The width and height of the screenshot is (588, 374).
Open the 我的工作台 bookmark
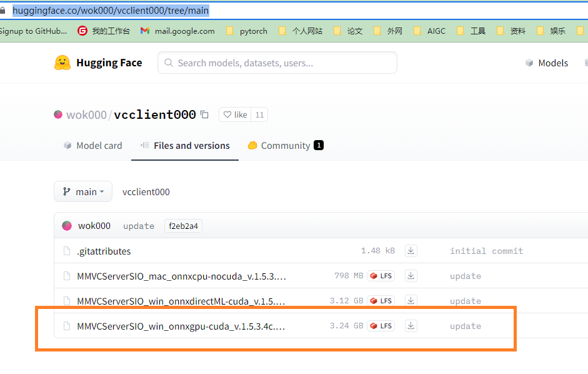tap(104, 31)
